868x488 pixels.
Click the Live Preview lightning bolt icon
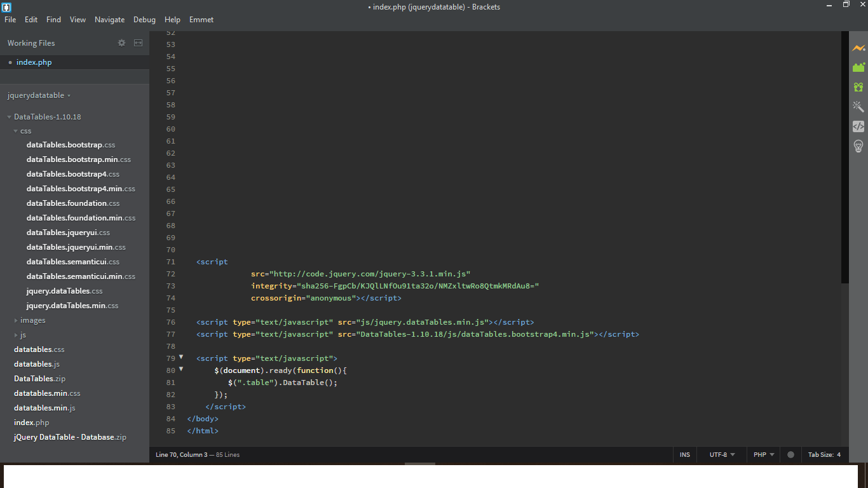point(858,48)
